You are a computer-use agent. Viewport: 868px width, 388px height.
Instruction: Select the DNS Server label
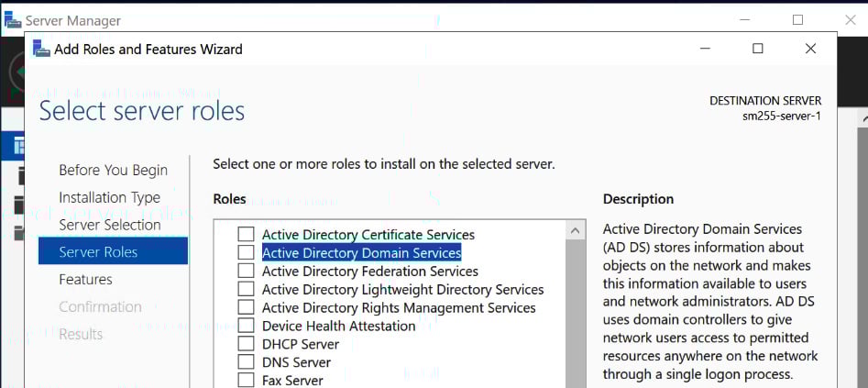296,362
